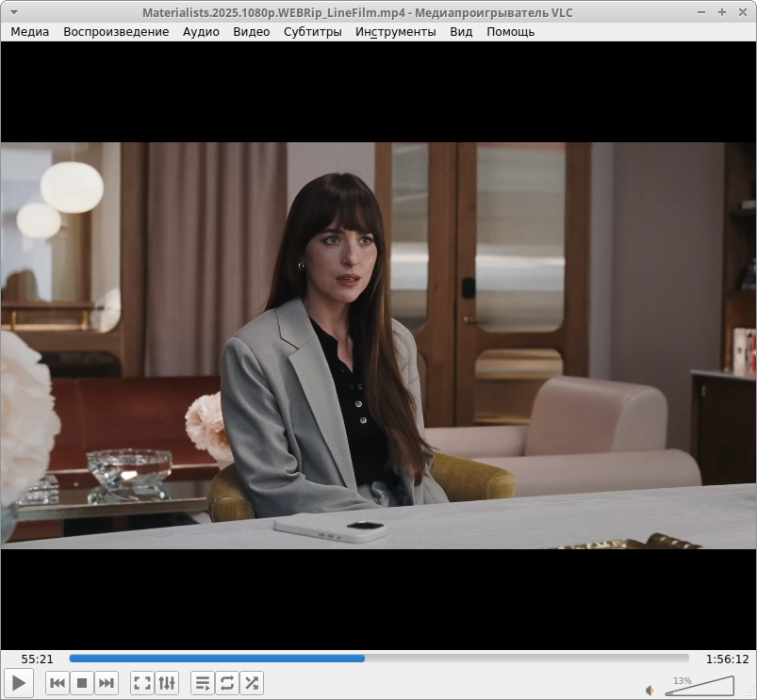Skip to next media track
The image size is (757, 700).
[107, 683]
